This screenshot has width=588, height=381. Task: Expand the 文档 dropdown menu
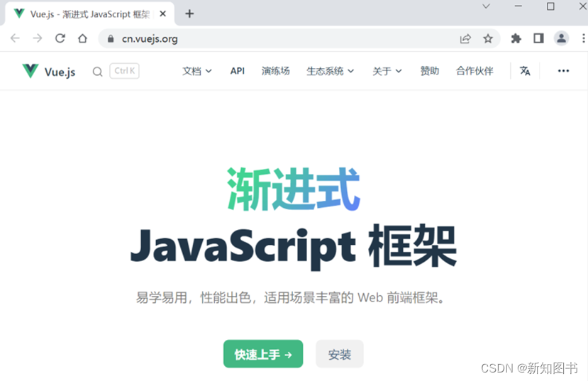coord(197,71)
